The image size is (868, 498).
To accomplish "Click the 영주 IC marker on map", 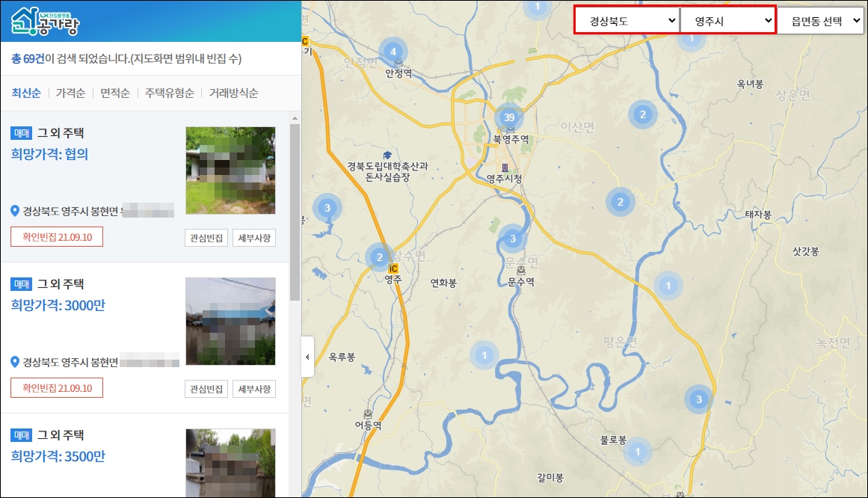I will [x=393, y=268].
